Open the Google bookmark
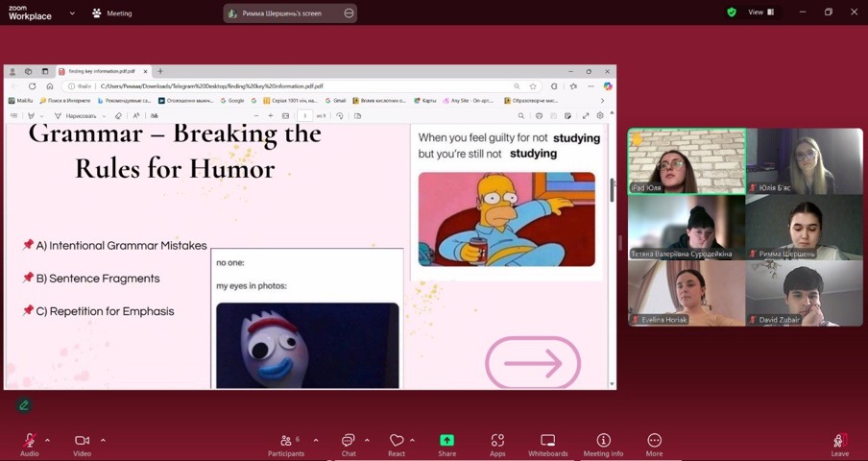This screenshot has height=461, width=868. pyautogui.click(x=232, y=101)
